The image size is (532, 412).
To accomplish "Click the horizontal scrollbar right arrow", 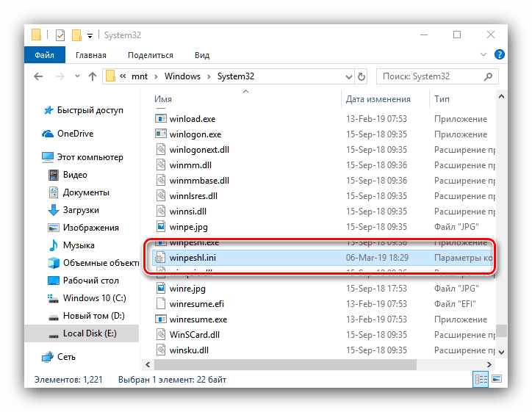I will (489, 364).
